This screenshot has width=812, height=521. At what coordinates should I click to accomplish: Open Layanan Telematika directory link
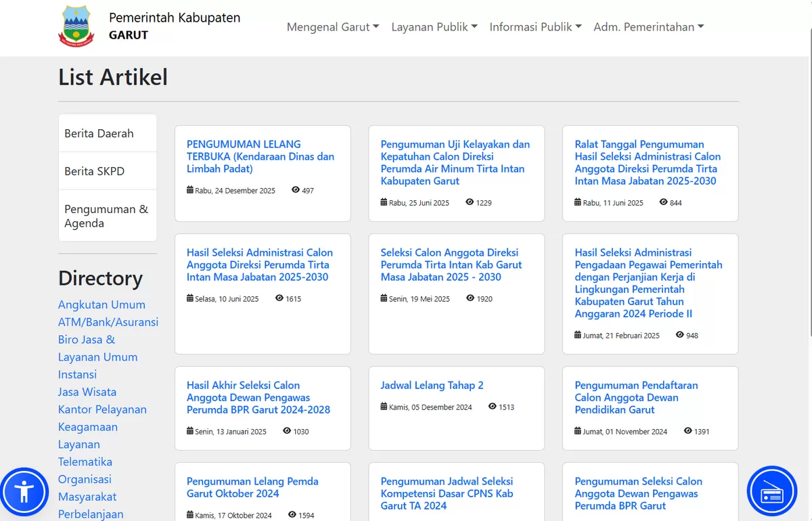click(85, 453)
